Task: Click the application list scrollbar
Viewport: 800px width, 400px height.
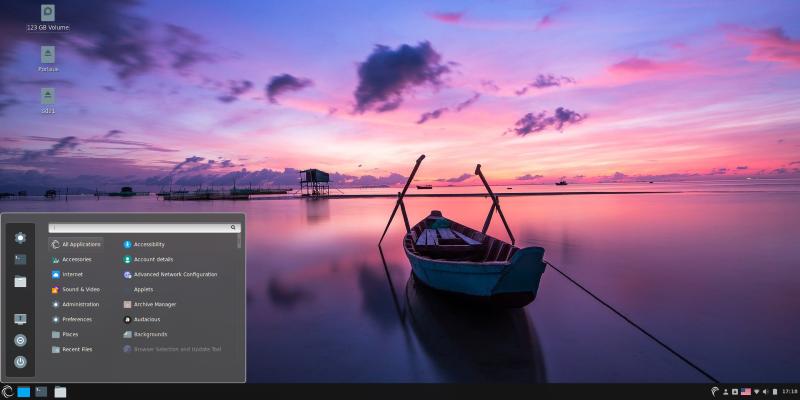Action: tap(239, 242)
